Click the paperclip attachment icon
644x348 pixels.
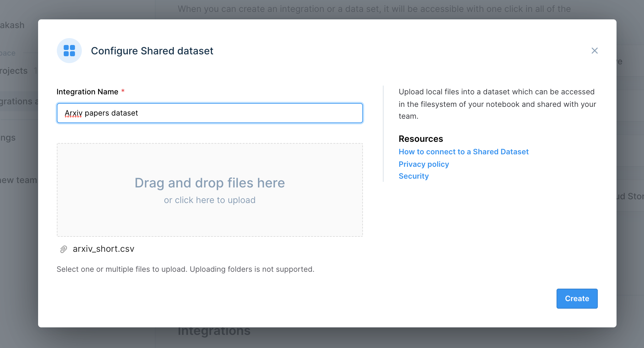click(63, 249)
